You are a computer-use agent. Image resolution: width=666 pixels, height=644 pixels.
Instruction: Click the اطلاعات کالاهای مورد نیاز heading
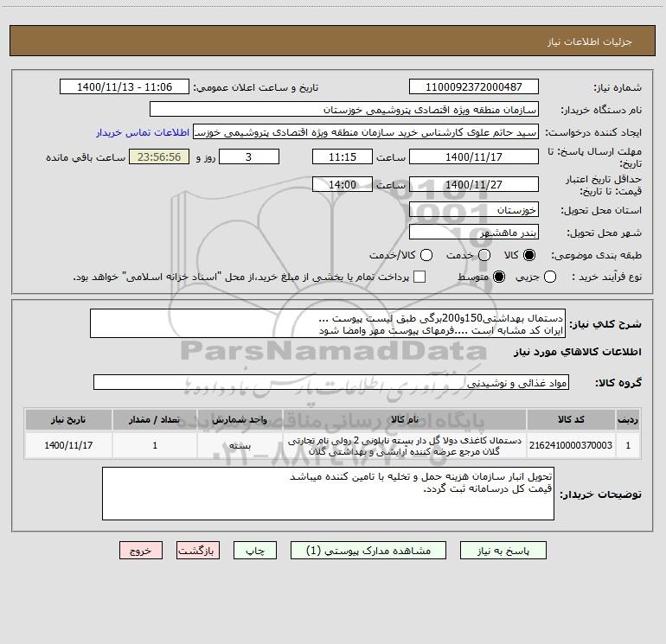pos(577,352)
